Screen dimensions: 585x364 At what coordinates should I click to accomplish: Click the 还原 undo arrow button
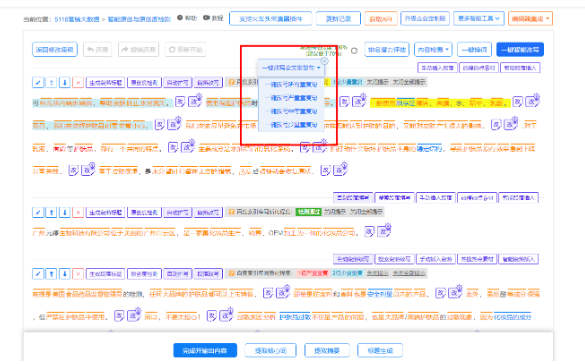point(97,49)
